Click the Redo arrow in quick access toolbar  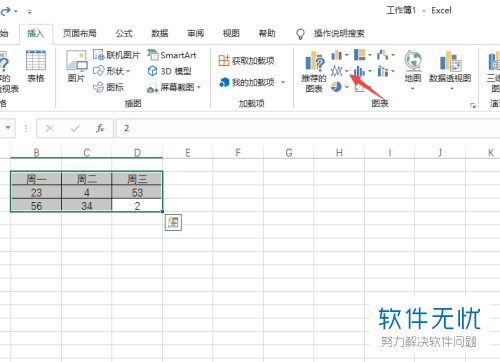click(5, 12)
